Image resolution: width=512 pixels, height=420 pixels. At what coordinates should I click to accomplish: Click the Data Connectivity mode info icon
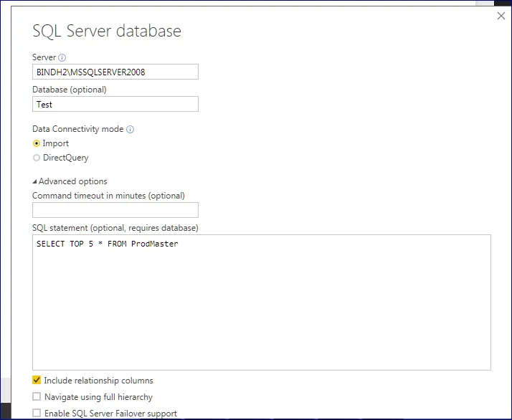point(130,129)
